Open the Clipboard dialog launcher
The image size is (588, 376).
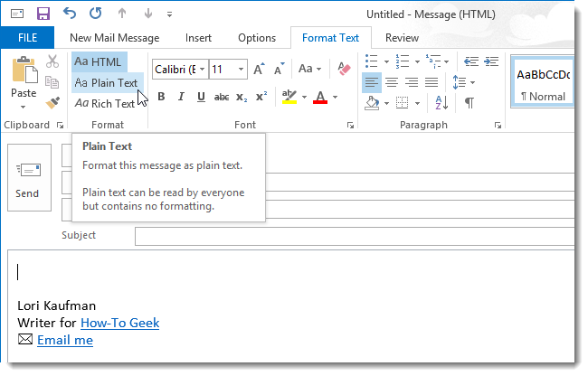tap(60, 126)
